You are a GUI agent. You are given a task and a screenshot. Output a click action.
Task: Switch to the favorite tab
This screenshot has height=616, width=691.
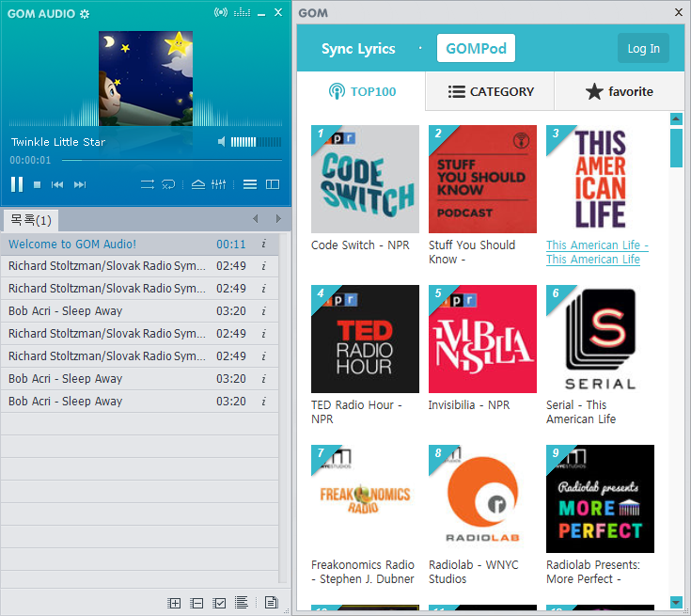pyautogui.click(x=620, y=91)
